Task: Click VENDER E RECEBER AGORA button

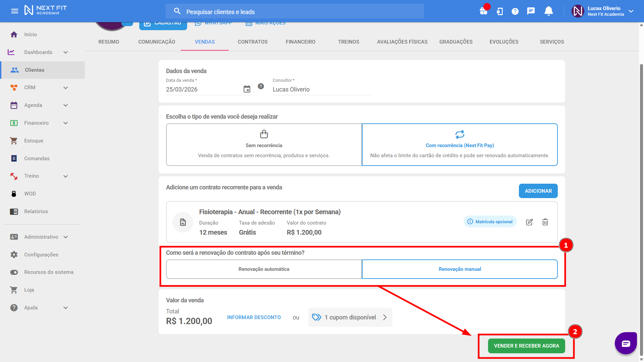Action: pos(526,346)
